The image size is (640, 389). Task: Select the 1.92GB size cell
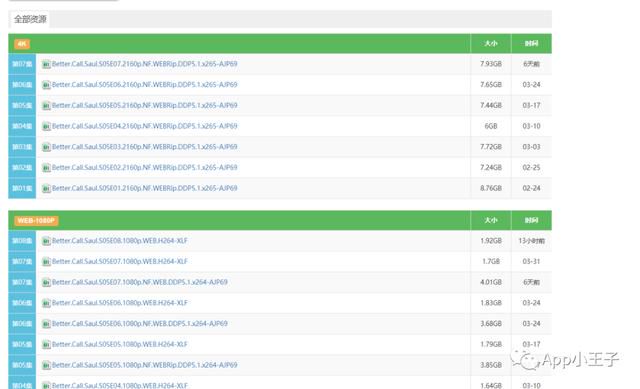[491, 241]
